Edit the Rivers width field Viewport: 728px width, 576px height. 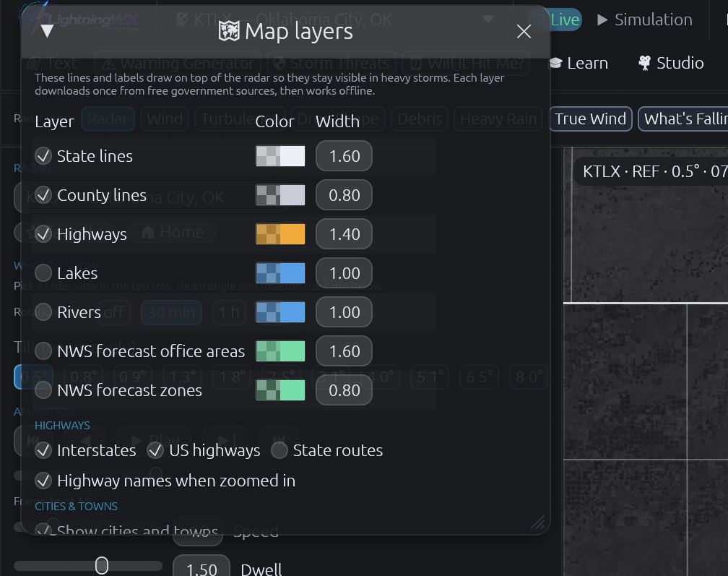pos(344,312)
